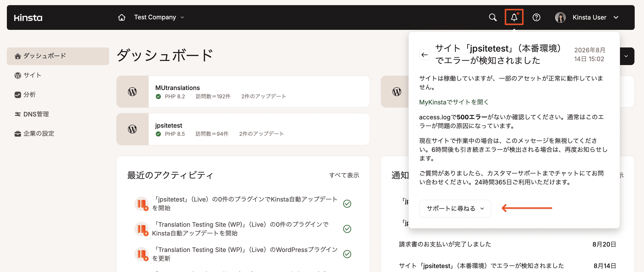Open the jpsitetest site name
Image resolution: width=644 pixels, height=272 pixels.
(x=168, y=125)
